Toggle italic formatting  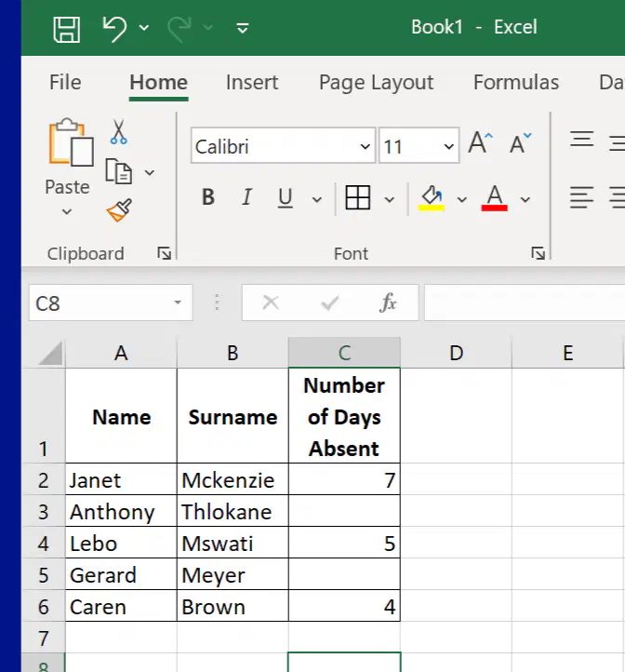coord(247,197)
